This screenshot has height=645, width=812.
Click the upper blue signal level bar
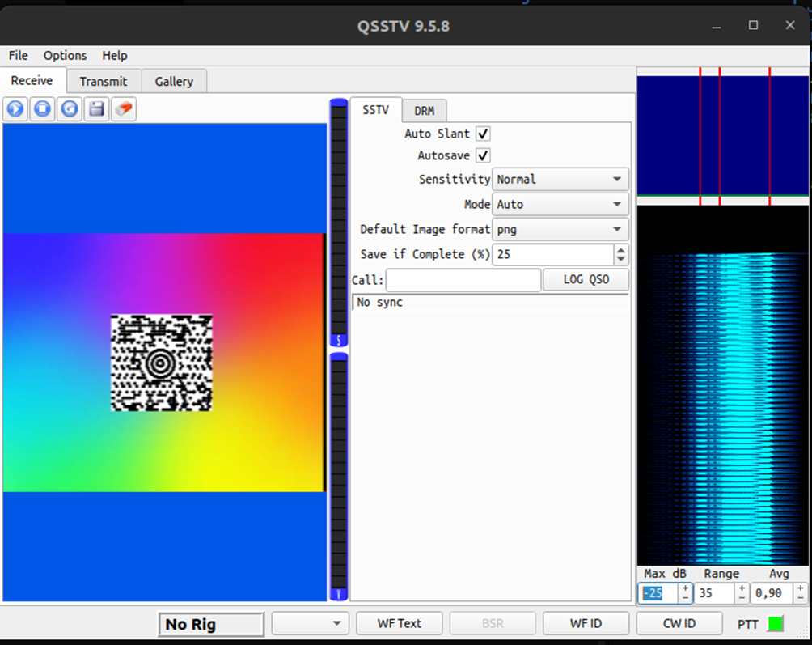tap(339, 223)
